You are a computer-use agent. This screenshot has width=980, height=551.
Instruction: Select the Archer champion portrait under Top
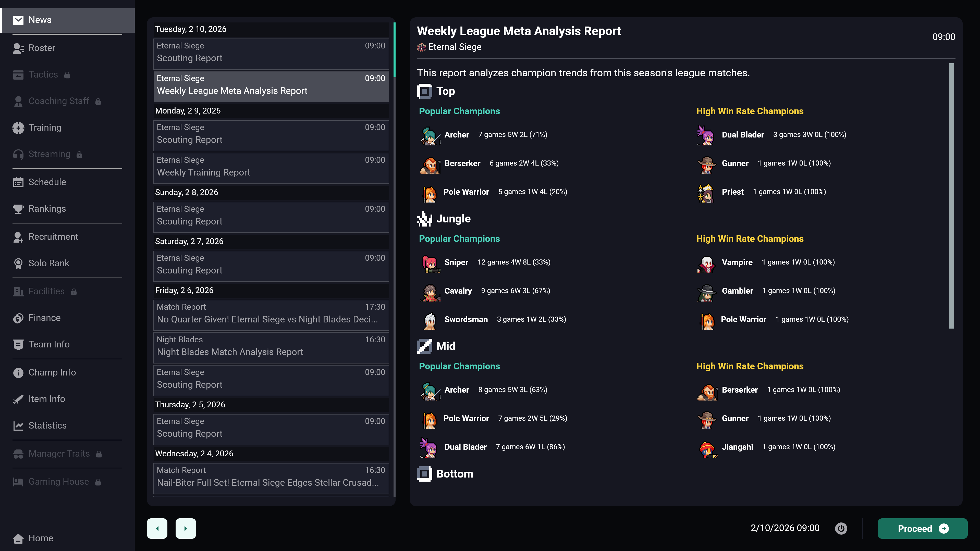[430, 135]
